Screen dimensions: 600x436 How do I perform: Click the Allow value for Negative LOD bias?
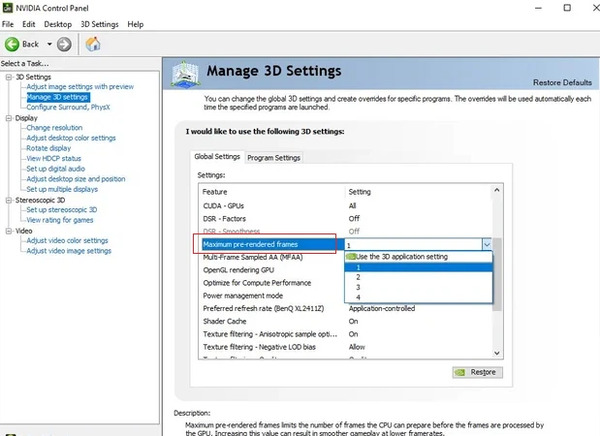(x=357, y=347)
